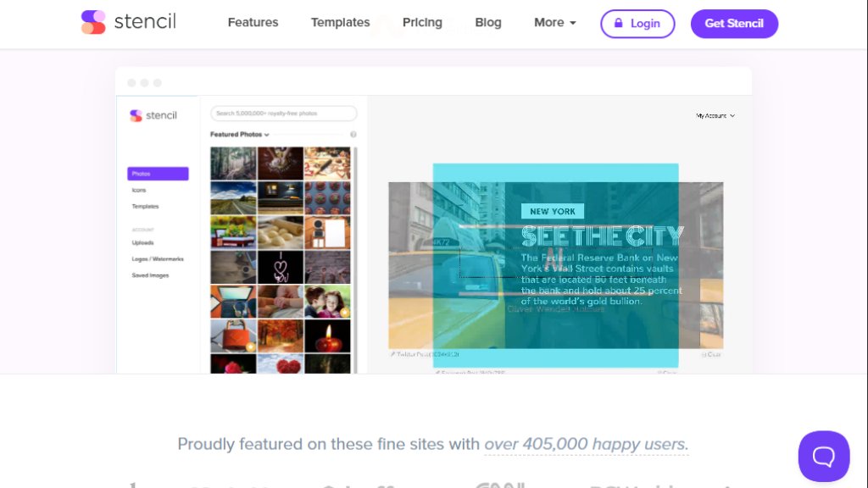Click the Clear link below canvas
Viewport: 868px width, 488px height.
(x=712, y=354)
